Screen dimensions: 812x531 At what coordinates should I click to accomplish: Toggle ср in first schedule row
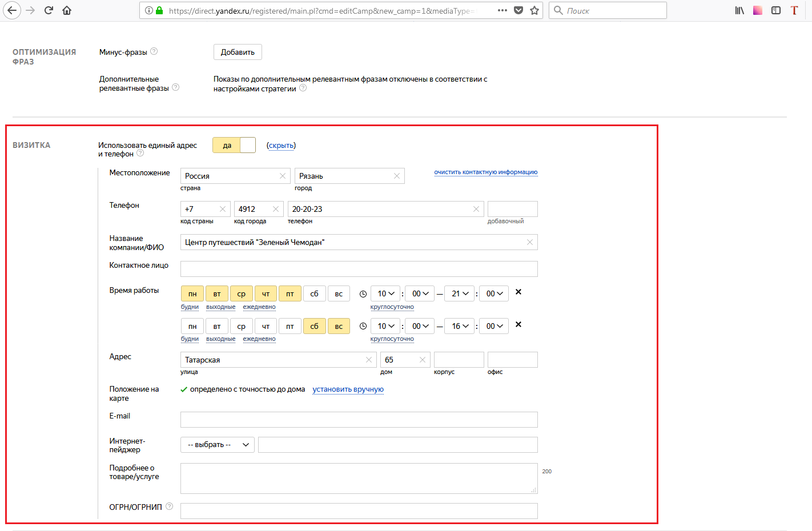click(x=242, y=293)
